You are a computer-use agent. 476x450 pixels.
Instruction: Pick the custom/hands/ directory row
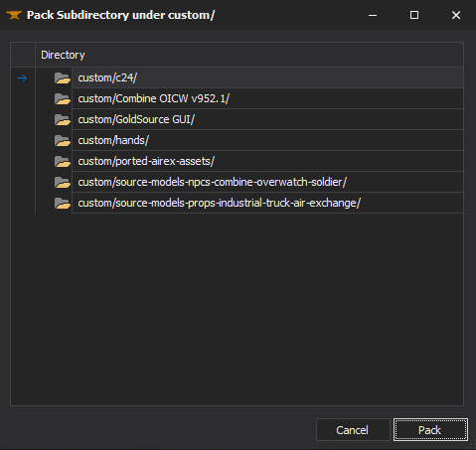pyautogui.click(x=267, y=140)
